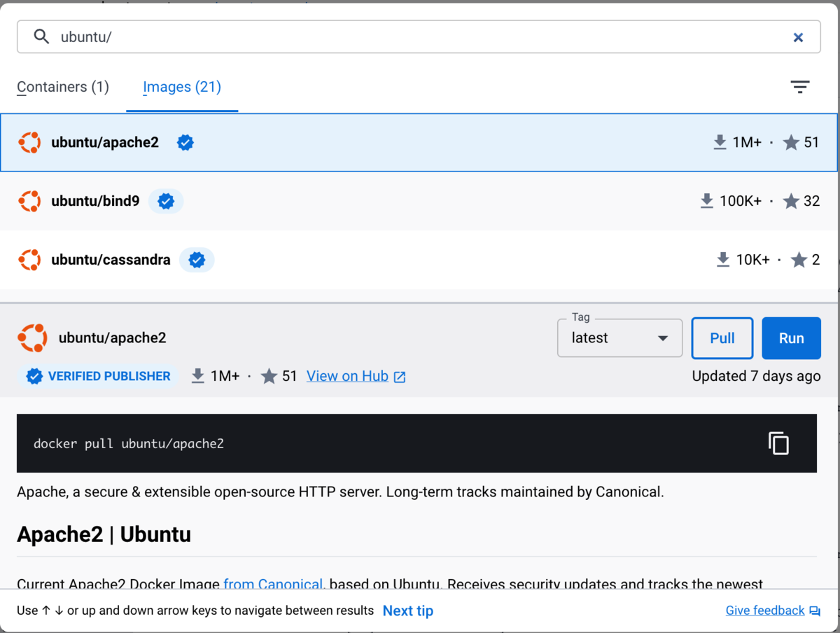Show the Next tip
Screen dimensions: 840x633
tap(408, 611)
